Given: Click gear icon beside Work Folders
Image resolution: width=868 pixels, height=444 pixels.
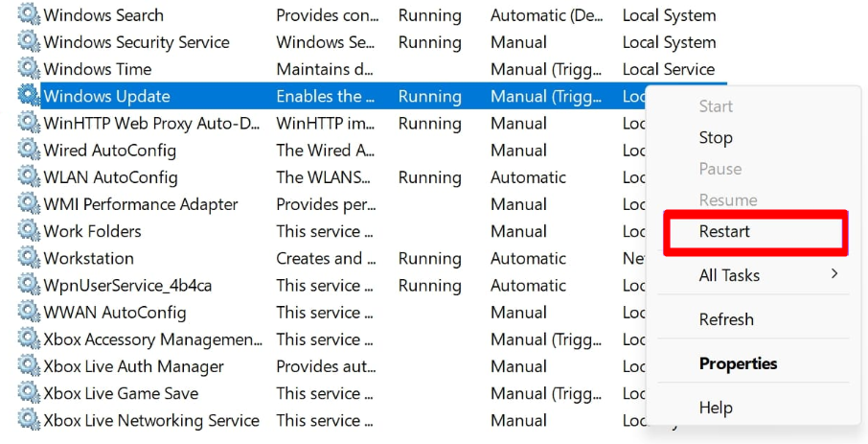Looking at the screenshot, I should (x=29, y=230).
